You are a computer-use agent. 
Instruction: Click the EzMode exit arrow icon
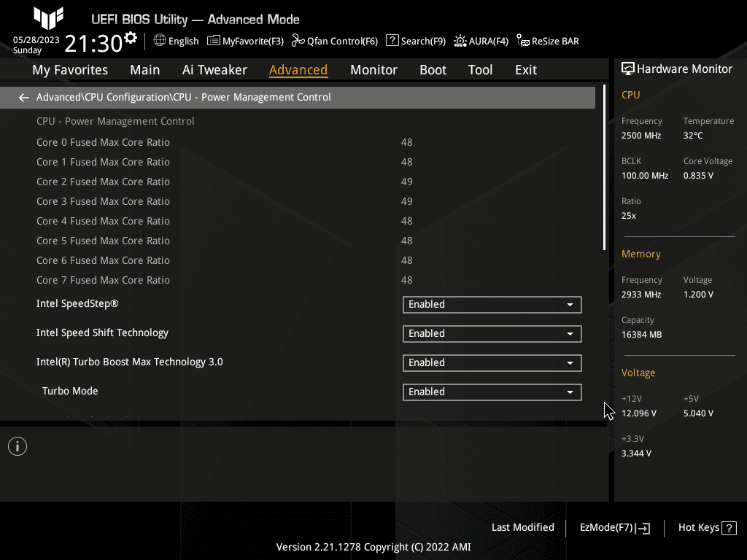point(643,528)
